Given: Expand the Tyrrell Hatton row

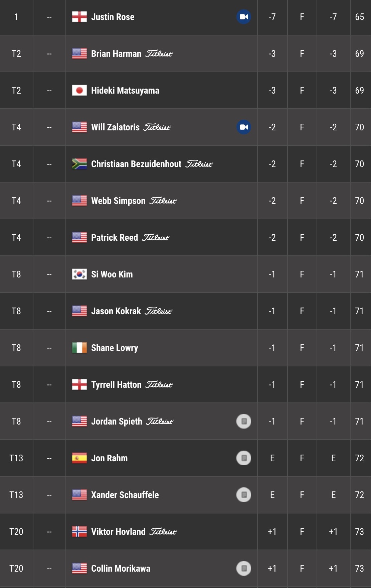Looking at the screenshot, I should point(185,384).
